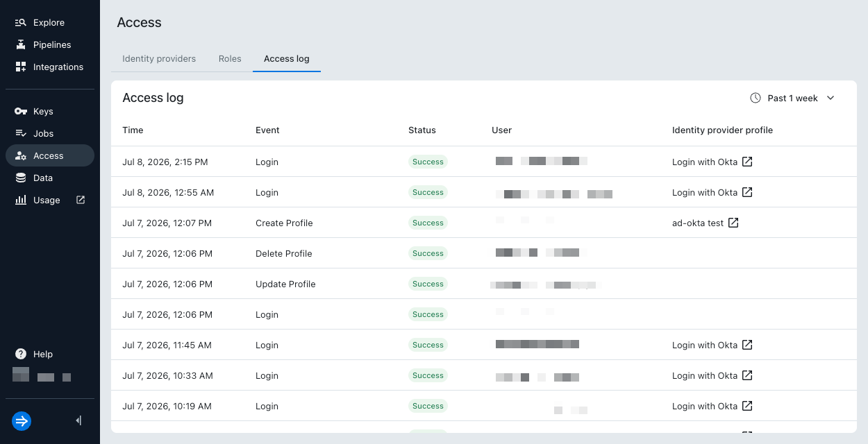The height and width of the screenshot is (444, 868).
Task: Click the Jul 8, 2026, 2:15 PM timestamp
Action: coord(165,162)
